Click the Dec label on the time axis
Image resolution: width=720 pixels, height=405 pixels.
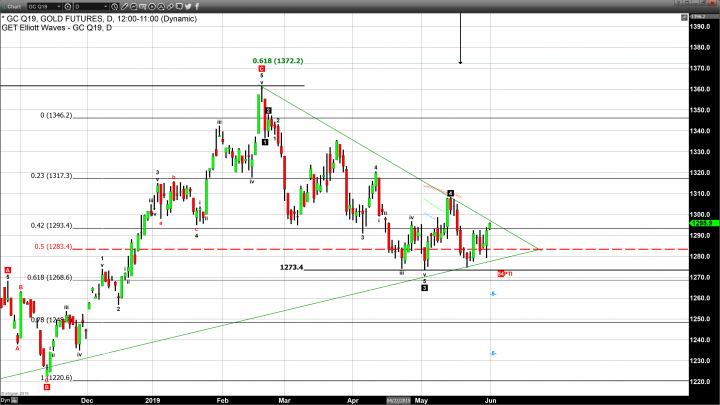click(x=87, y=400)
